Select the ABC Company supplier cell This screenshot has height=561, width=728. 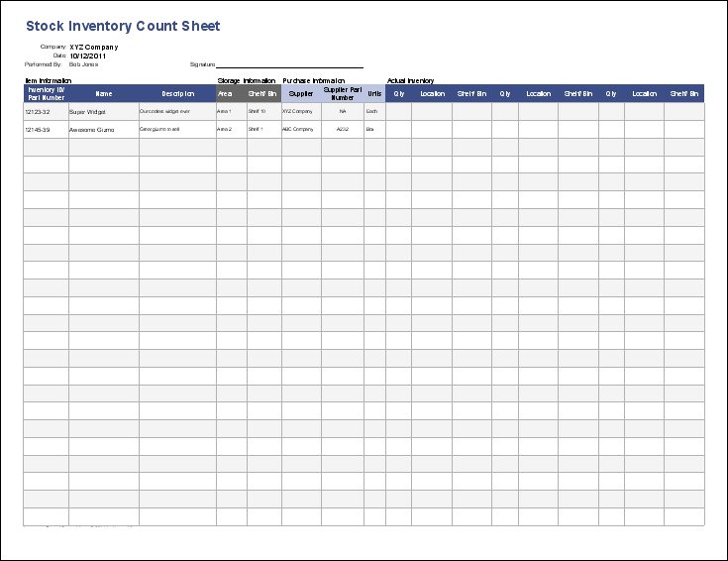(301, 130)
